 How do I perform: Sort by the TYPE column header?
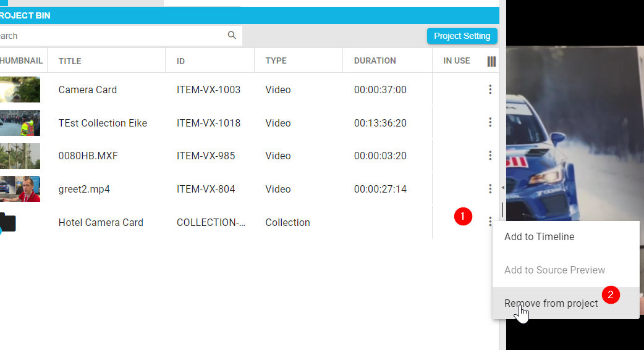(x=276, y=61)
